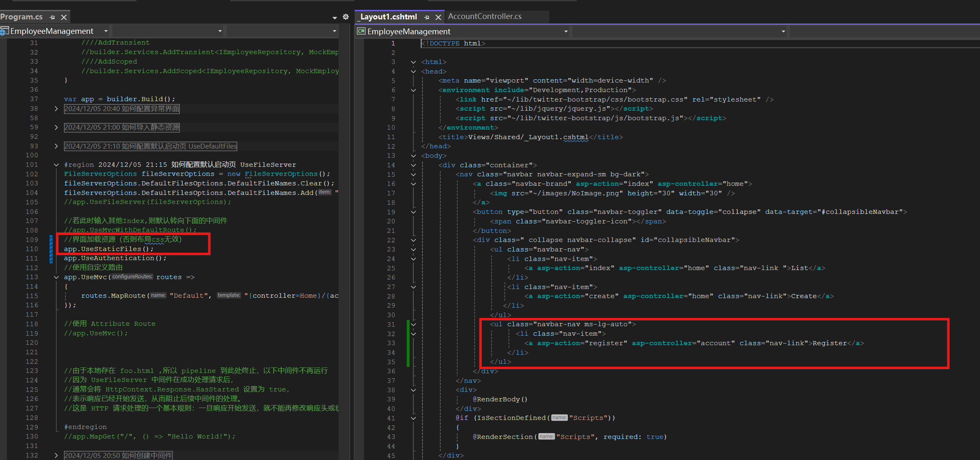
Task: Open the EmployeeManagement project dropdown in the Program.cs pane
Action: 106,31
